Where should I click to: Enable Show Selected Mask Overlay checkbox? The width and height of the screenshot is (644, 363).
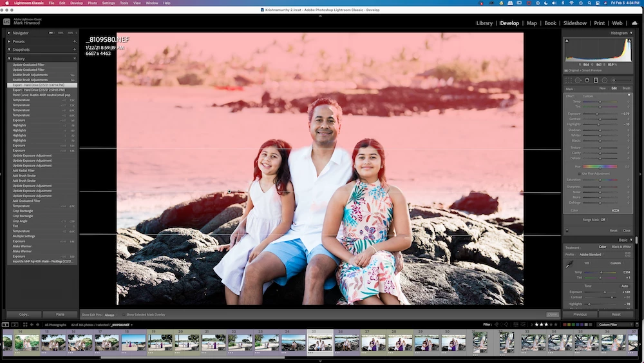(x=124, y=315)
